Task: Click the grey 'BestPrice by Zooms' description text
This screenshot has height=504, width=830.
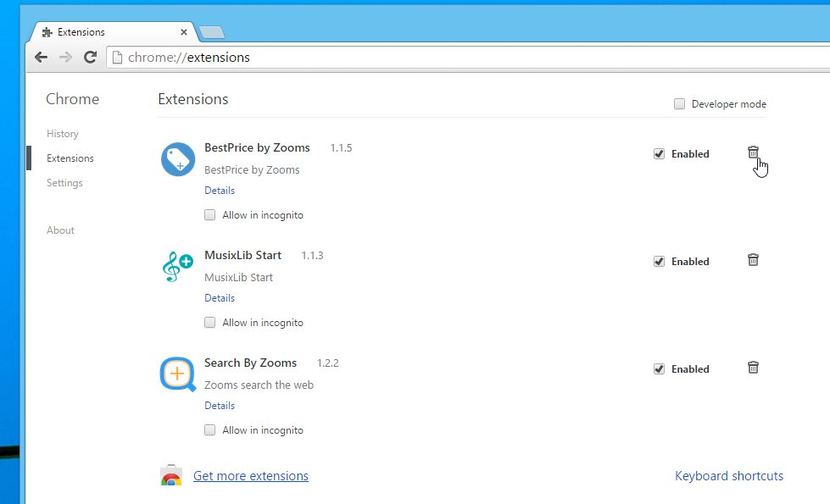Action: (252, 169)
